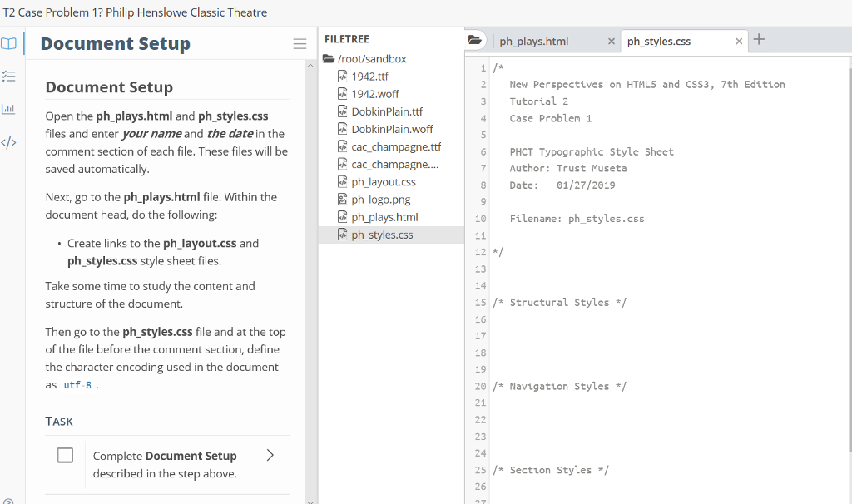
Task: Select the ph_styles.css editor tab
Action: click(x=659, y=42)
